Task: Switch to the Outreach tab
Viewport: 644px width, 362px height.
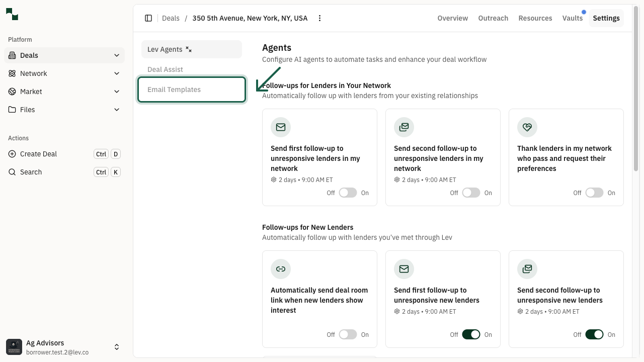Action: click(493, 18)
